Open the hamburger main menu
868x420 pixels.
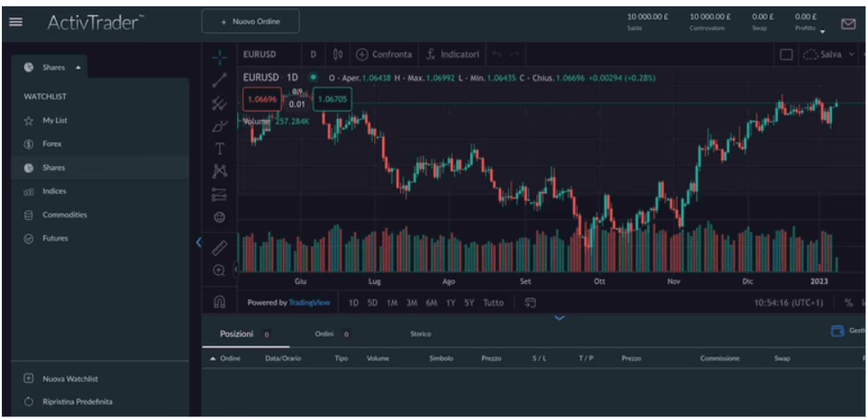coord(15,23)
